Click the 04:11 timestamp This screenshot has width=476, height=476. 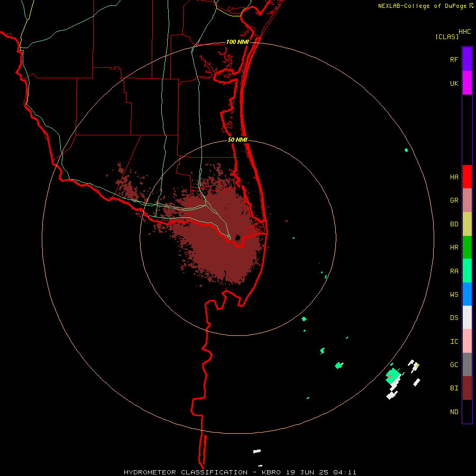[344, 472]
